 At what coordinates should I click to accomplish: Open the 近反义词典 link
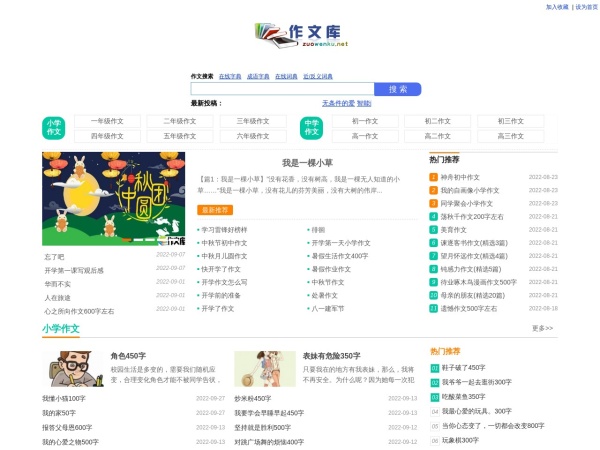(x=318, y=77)
